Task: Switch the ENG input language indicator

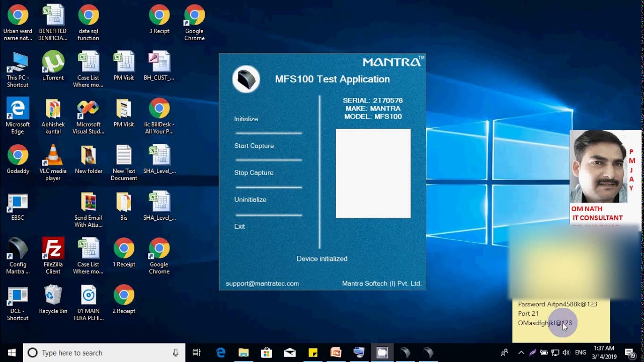Action: [581, 352]
